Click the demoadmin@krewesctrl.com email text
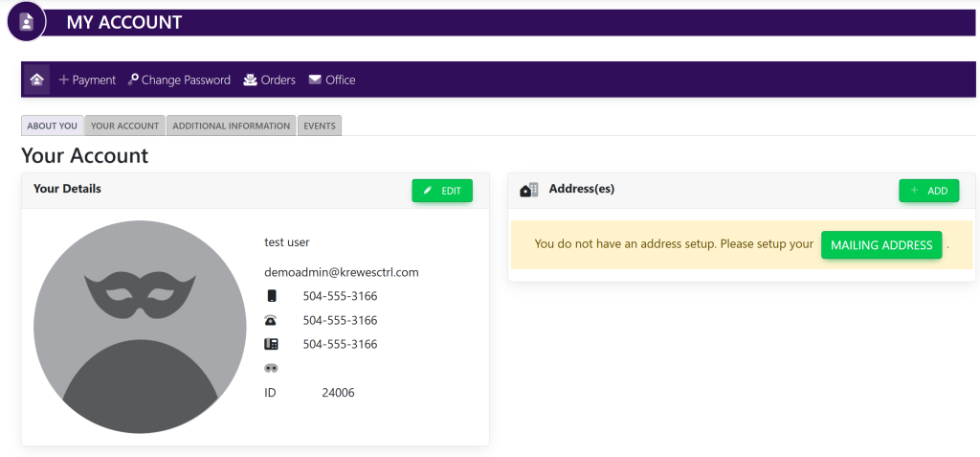 pos(342,272)
